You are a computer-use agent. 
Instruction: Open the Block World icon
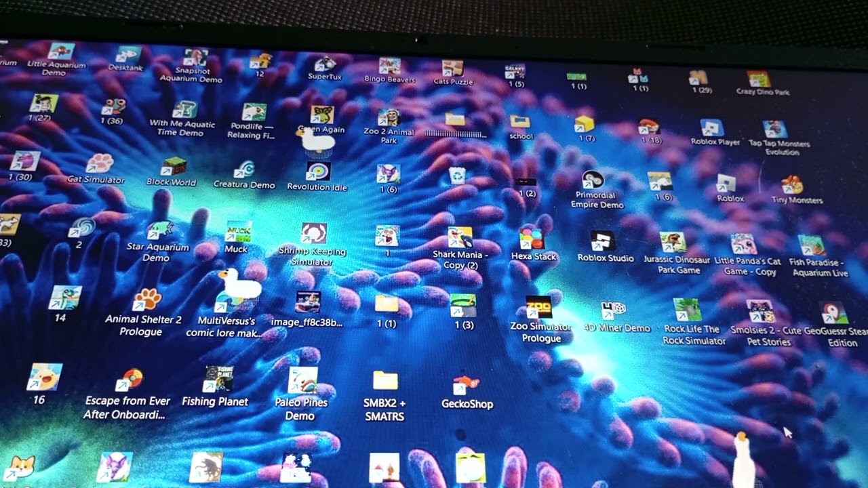click(173, 167)
